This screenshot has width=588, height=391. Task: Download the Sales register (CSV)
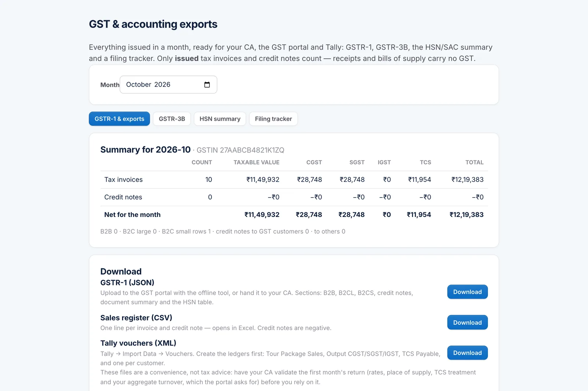467,322
